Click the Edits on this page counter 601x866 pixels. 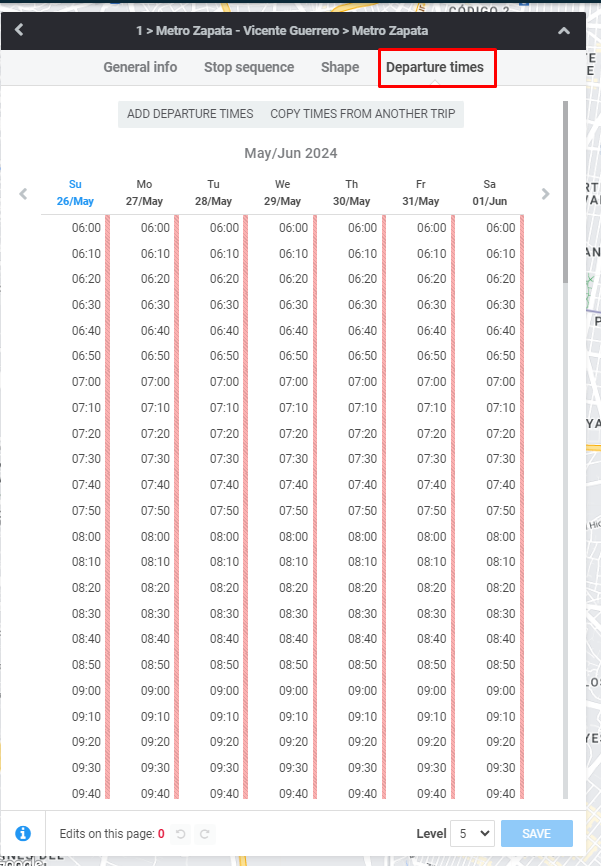point(112,834)
